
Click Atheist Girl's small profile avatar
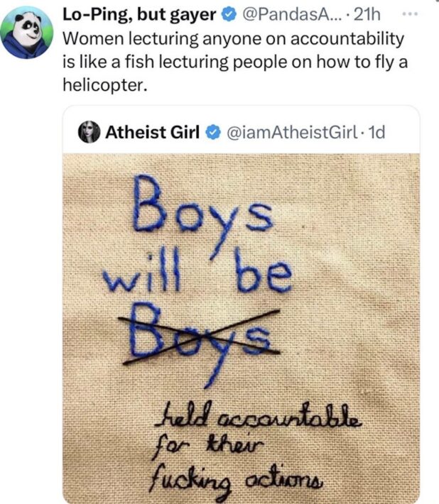pyautogui.click(x=88, y=133)
